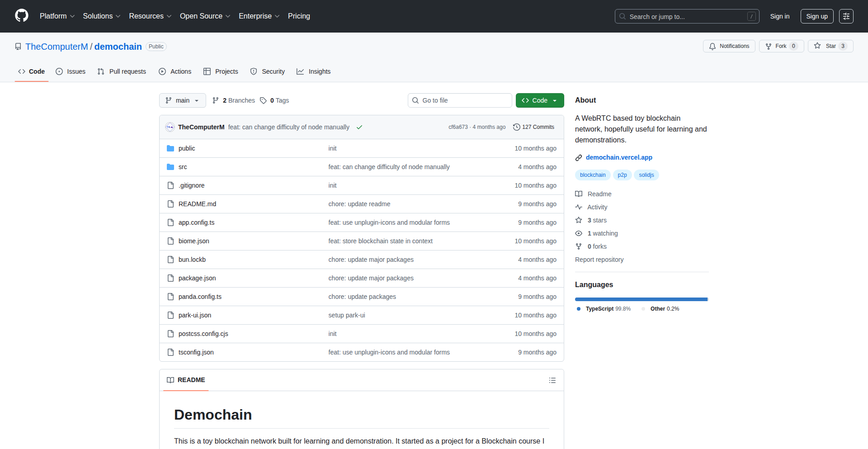Fork the demochain repository
This screenshot has height=449, width=868.
776,46
